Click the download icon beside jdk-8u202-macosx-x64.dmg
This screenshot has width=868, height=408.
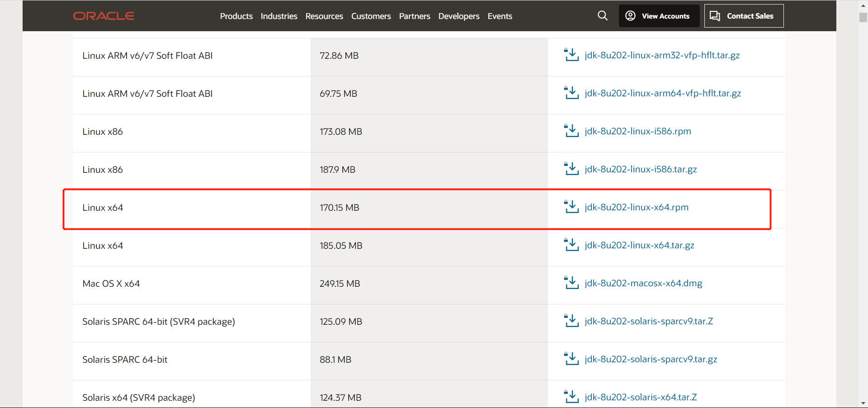coord(571,283)
